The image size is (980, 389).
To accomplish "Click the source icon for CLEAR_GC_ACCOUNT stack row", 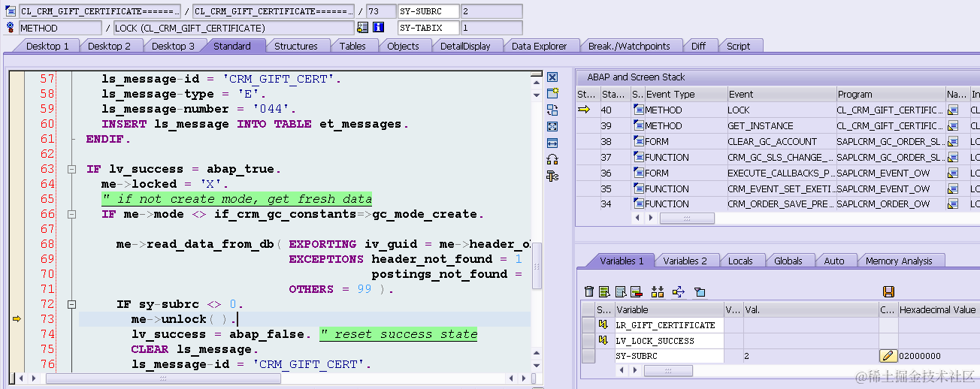I will coord(638,141).
